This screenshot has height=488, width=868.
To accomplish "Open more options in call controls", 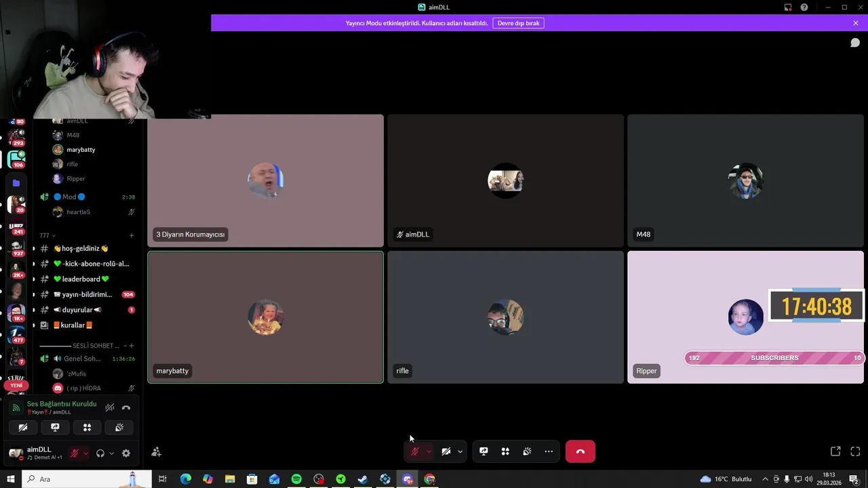I will (x=549, y=451).
